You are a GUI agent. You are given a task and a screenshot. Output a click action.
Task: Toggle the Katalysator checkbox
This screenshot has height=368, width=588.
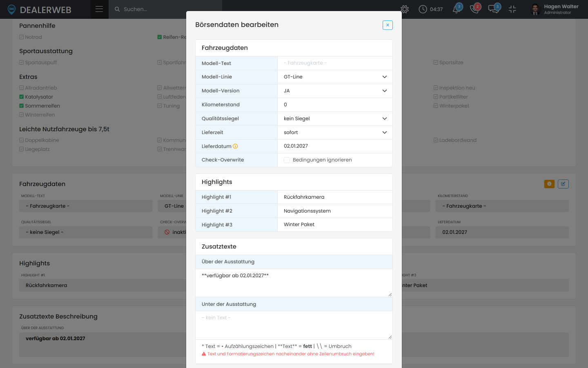point(21,97)
